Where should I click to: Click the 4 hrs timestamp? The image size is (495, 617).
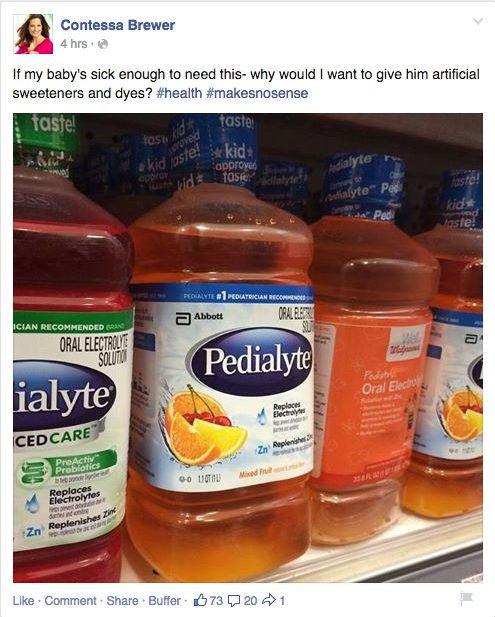74,44
